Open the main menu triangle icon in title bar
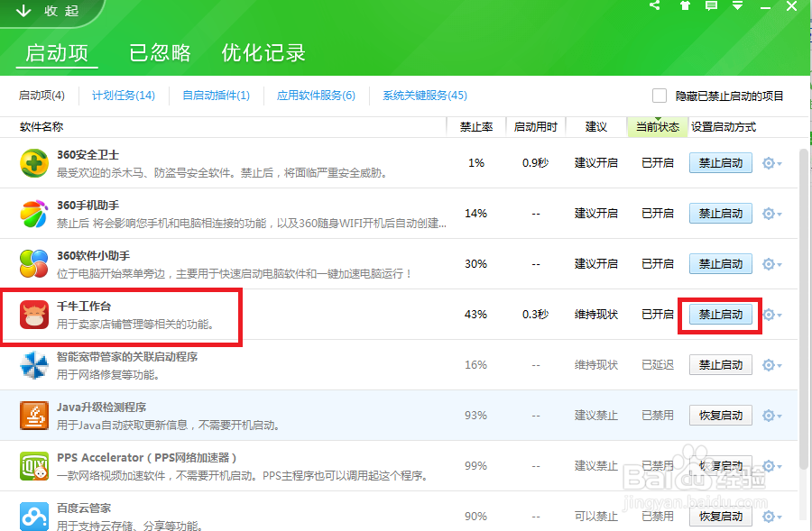The image size is (812, 531). (x=737, y=5)
